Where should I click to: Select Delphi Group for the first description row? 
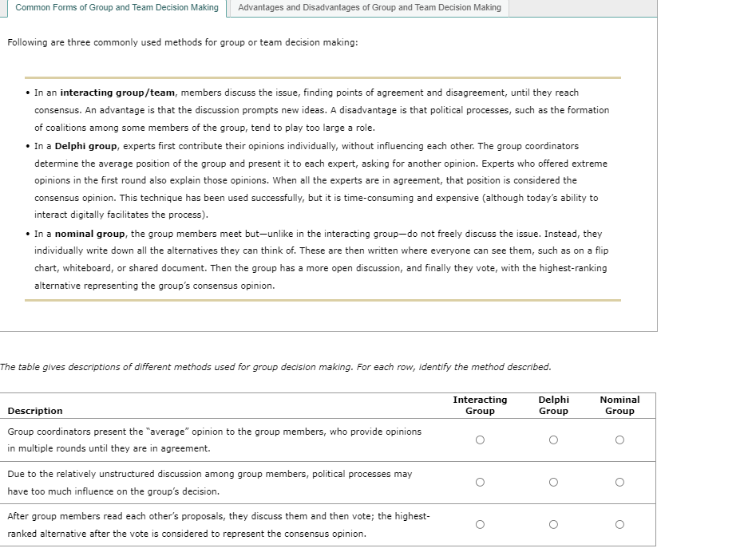553,439
